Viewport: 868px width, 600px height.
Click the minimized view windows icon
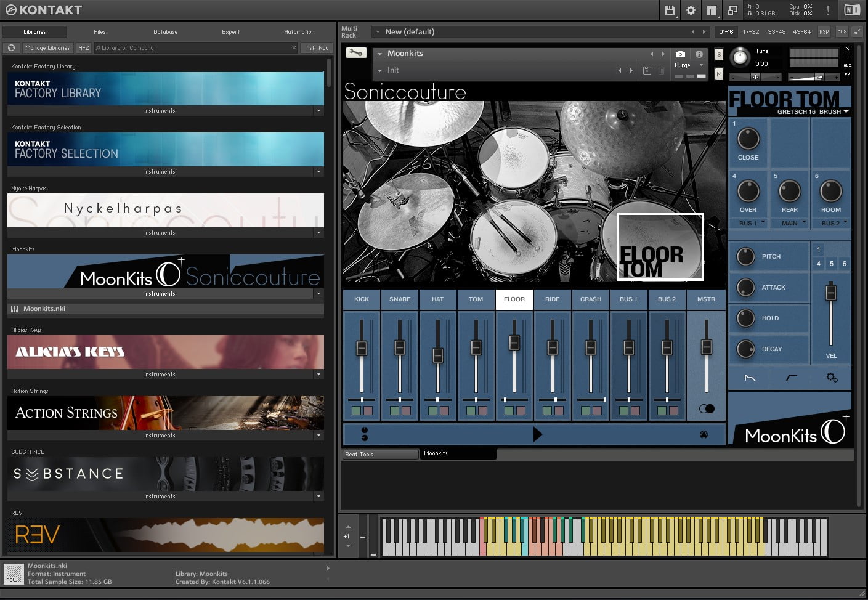click(732, 10)
